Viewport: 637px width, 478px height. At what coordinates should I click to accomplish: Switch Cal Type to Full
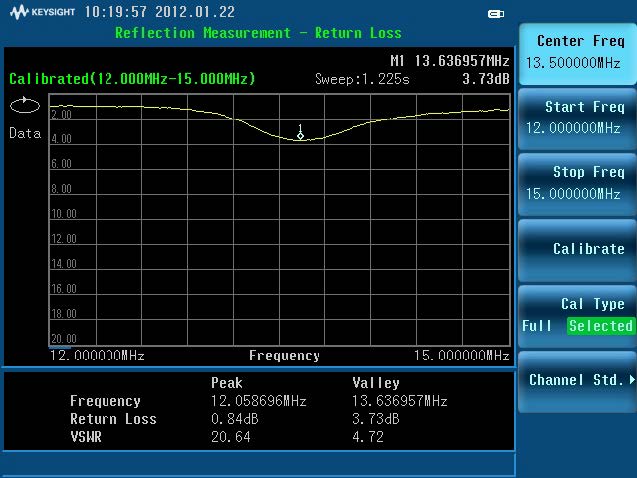537,326
